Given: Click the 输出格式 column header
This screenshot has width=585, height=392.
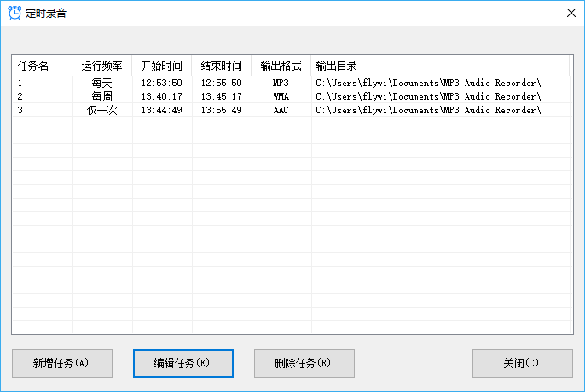Looking at the screenshot, I should 281,66.
